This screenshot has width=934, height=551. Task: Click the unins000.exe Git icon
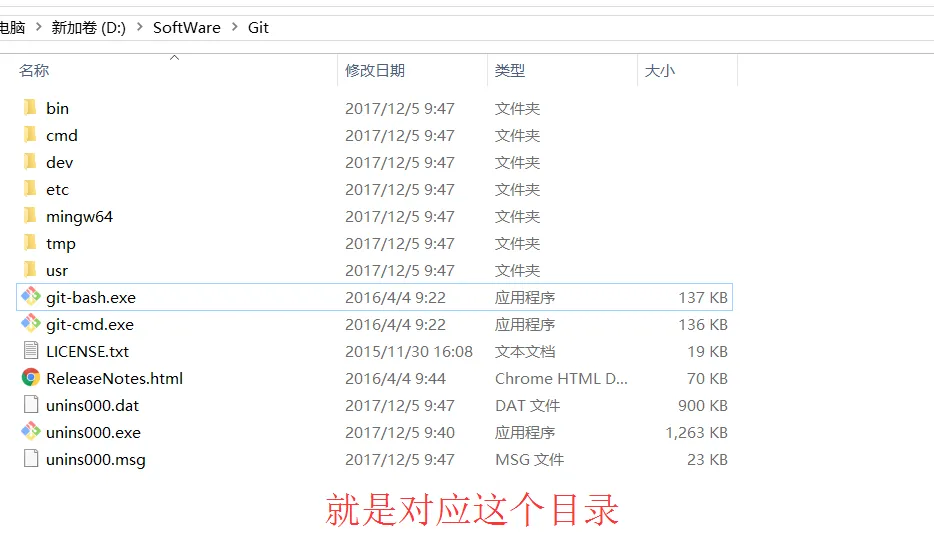tap(31, 431)
